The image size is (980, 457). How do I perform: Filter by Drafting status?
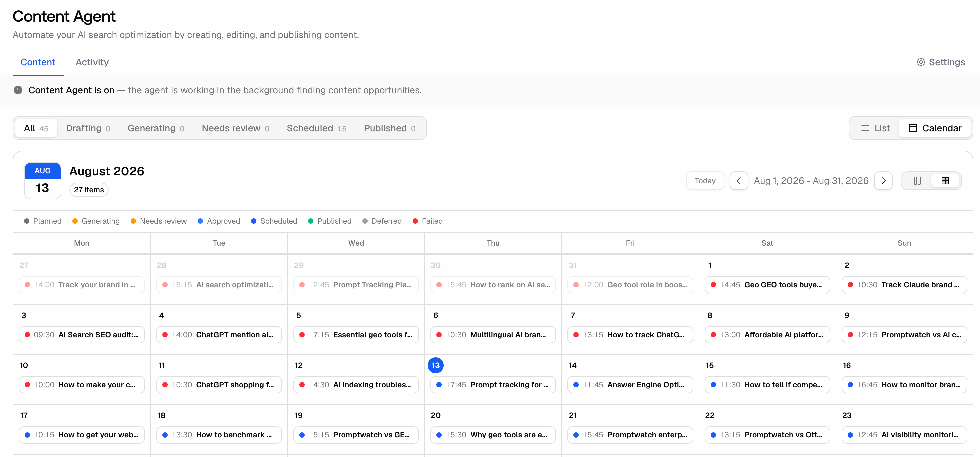click(88, 128)
